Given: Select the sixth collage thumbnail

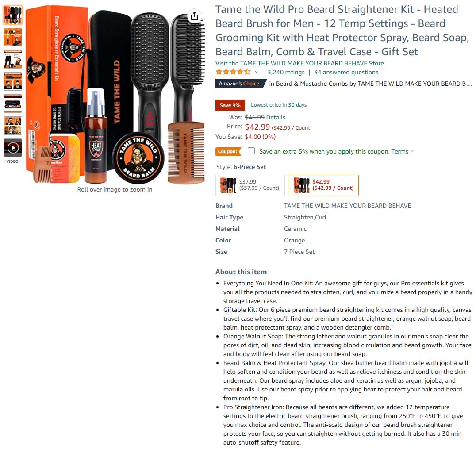Looking at the screenshot, I should [x=13, y=126].
